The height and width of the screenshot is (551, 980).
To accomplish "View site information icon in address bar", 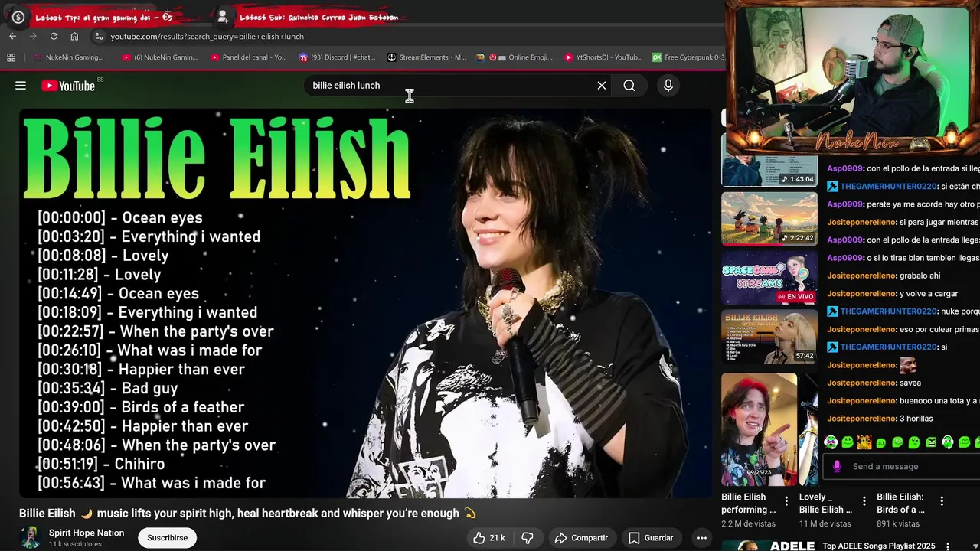I will coord(98,36).
